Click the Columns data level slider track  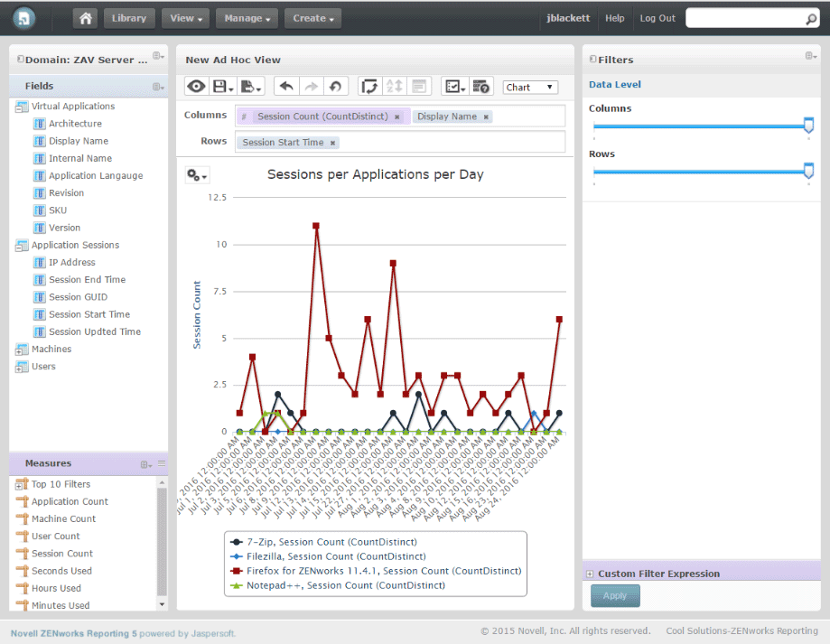coord(700,126)
